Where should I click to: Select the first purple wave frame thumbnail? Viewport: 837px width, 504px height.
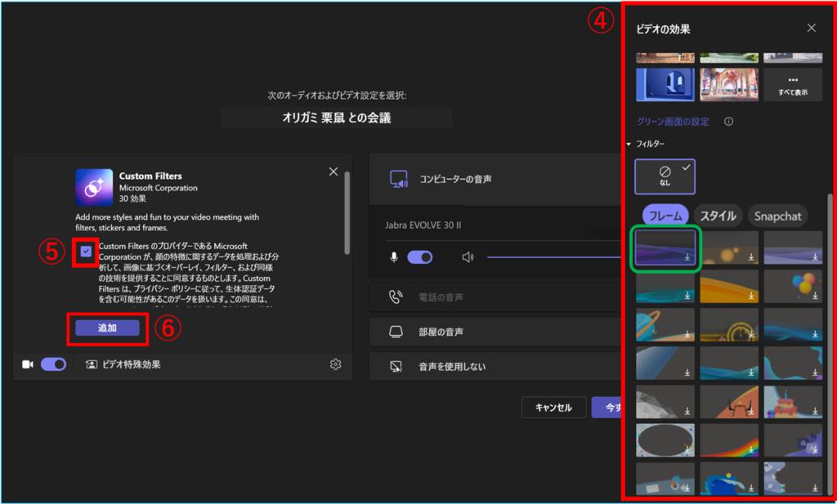pos(665,248)
